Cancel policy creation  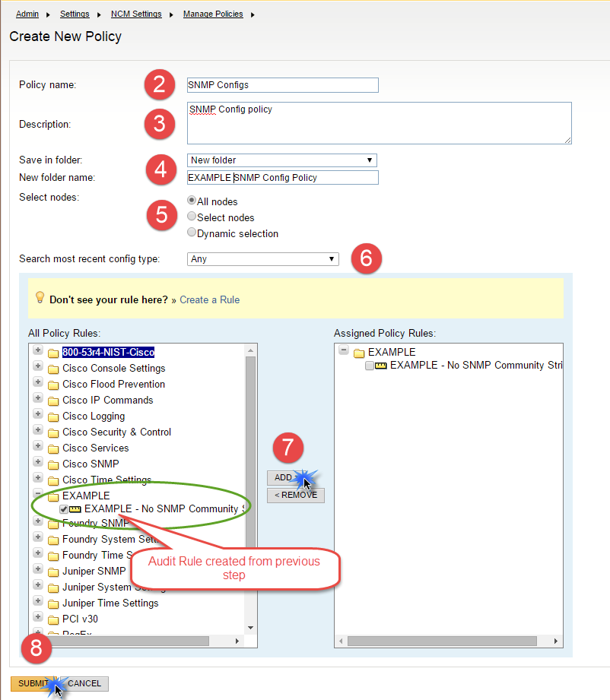(x=84, y=683)
